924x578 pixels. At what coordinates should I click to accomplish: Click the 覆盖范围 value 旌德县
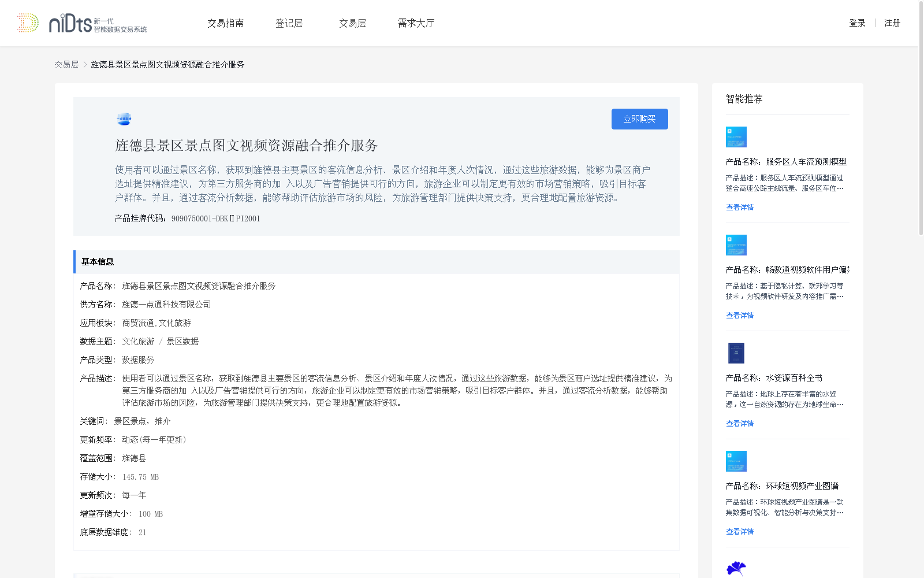(134, 458)
